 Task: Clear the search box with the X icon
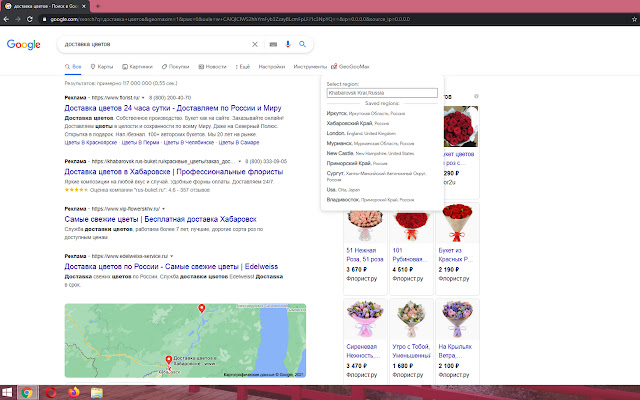(255, 44)
